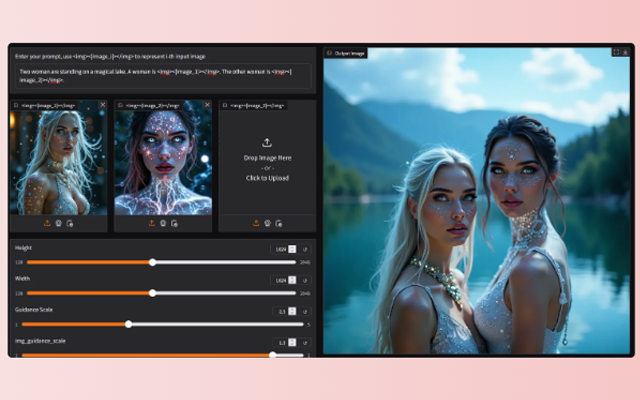Focus the prompt text box
This screenshot has width=640, height=400.
coord(162,76)
